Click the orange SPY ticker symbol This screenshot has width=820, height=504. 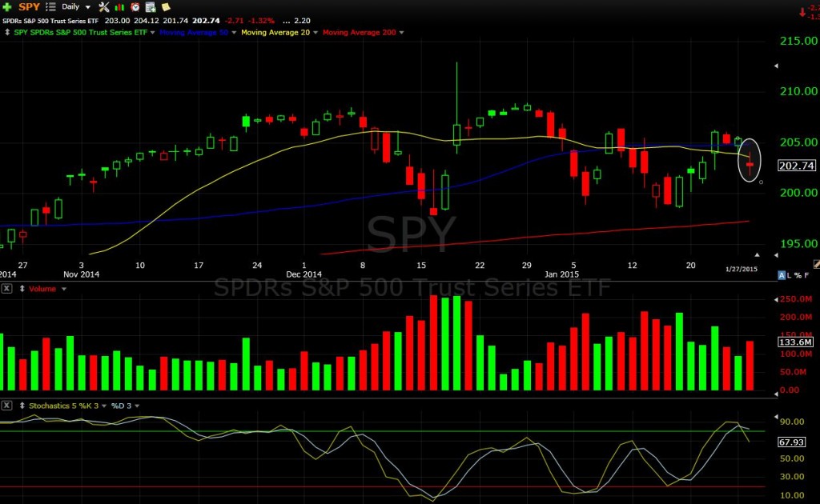pos(30,6)
